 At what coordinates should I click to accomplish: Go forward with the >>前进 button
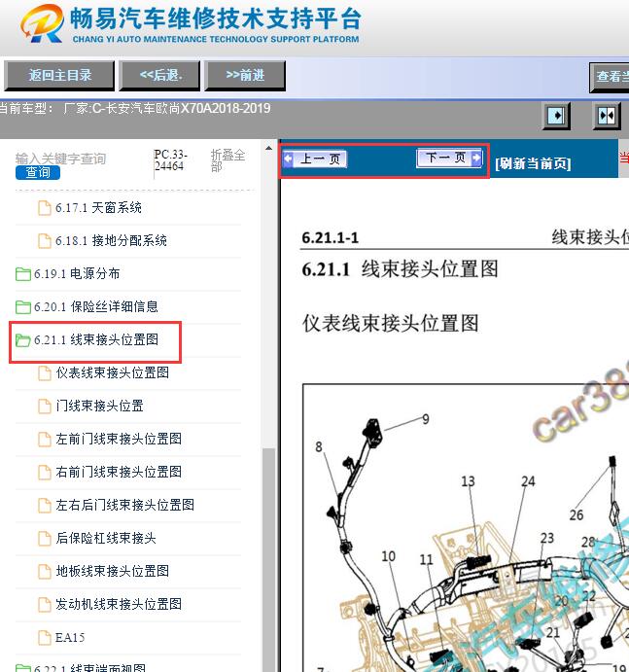tap(245, 76)
